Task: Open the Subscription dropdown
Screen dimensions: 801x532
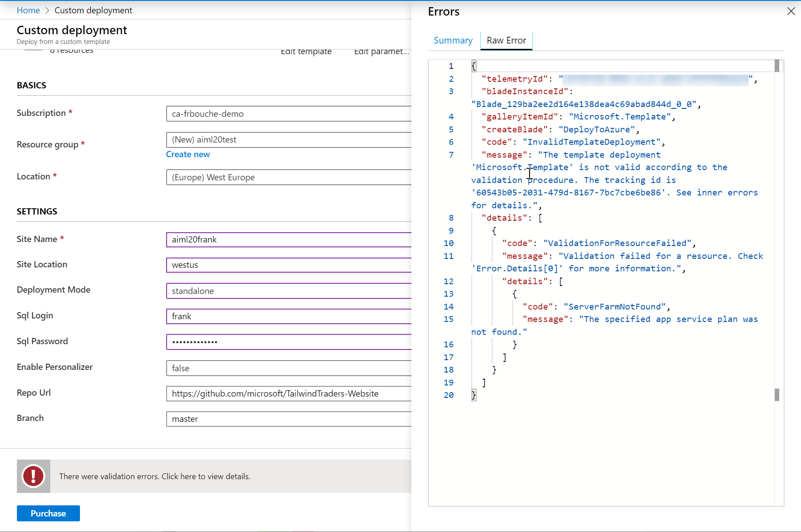Action: tap(289, 114)
